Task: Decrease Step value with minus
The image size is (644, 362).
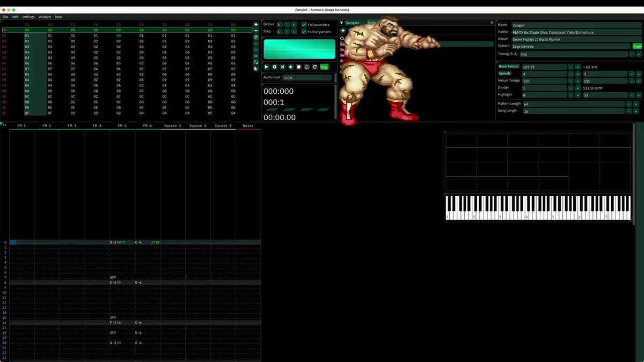Action: coord(287,32)
